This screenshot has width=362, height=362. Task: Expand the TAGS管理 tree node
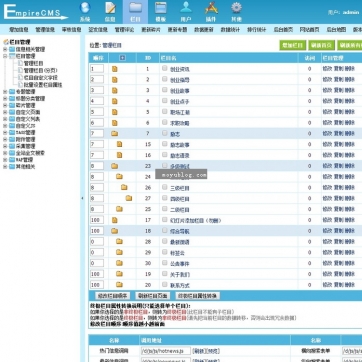pyautogui.click(x=5, y=133)
